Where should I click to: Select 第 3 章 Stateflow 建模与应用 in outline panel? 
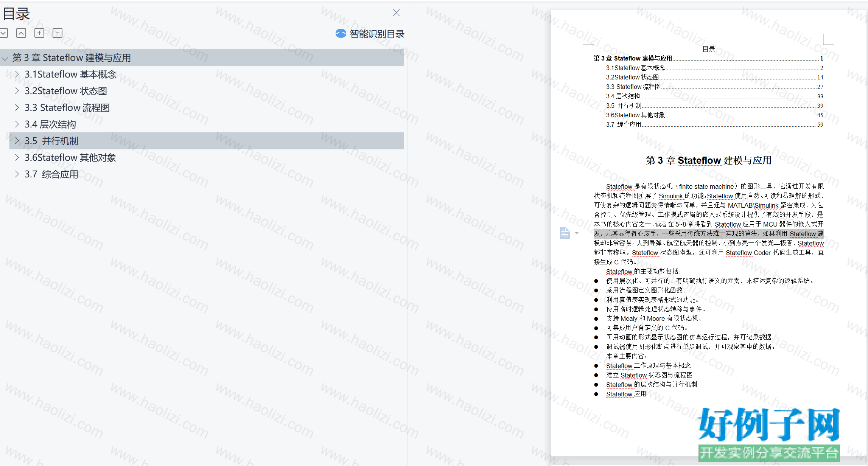(x=202, y=58)
